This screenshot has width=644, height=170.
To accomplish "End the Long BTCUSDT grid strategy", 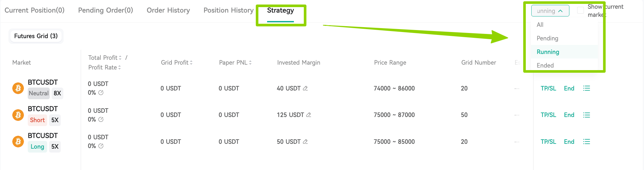I will click(569, 142).
